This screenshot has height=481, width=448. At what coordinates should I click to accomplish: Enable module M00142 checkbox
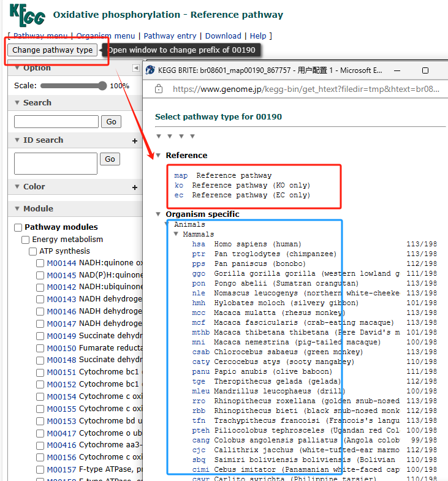point(40,287)
